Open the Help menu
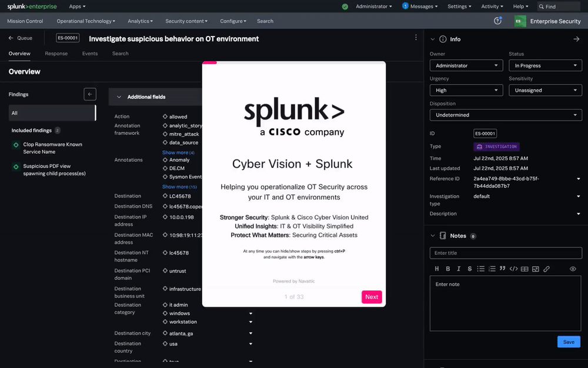 [520, 6]
